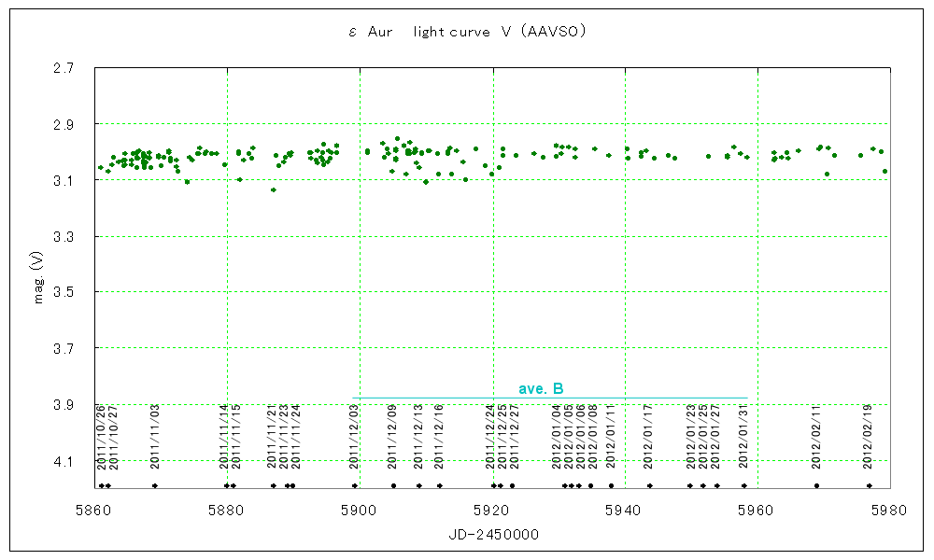Click the black dot marker below 2012/01/17
934x560 pixels.
tap(649, 485)
